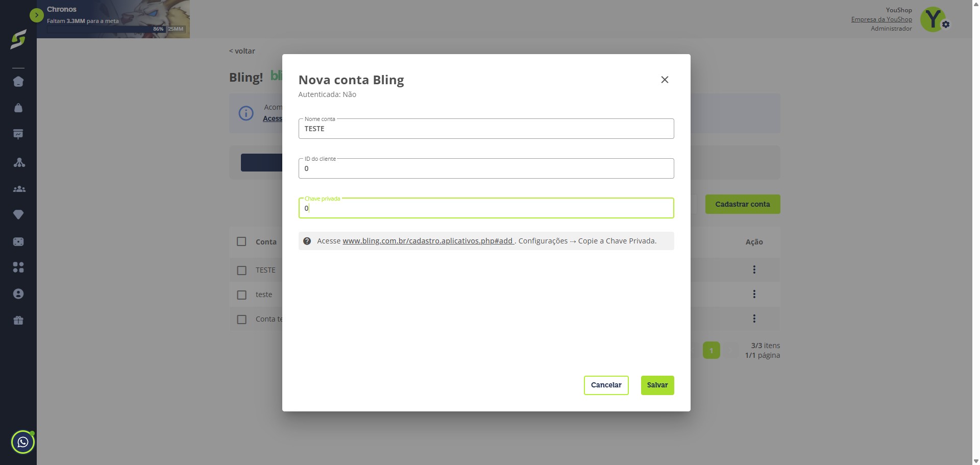980x465 pixels.
Task: Click the Autenticada: Não status text
Action: coord(327,94)
